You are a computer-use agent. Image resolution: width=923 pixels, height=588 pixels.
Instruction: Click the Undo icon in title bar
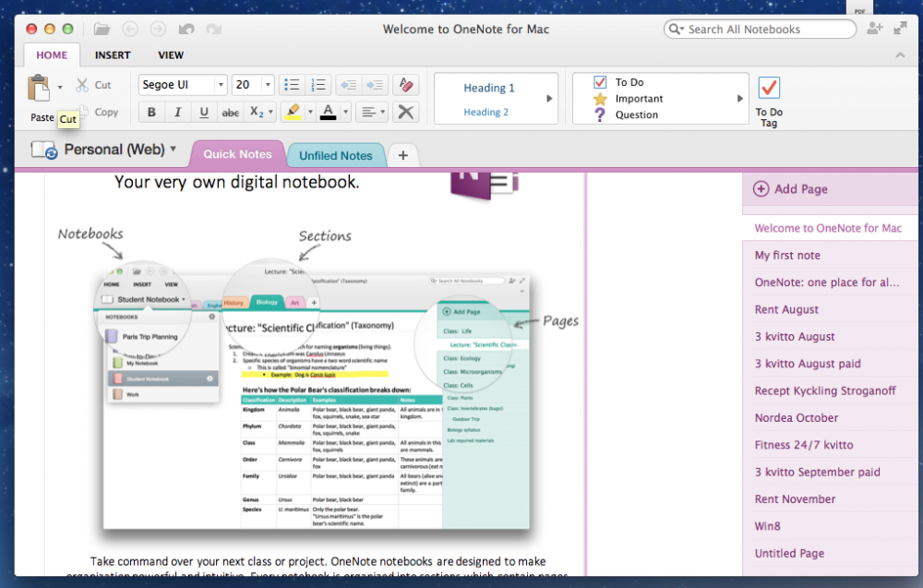pos(186,29)
